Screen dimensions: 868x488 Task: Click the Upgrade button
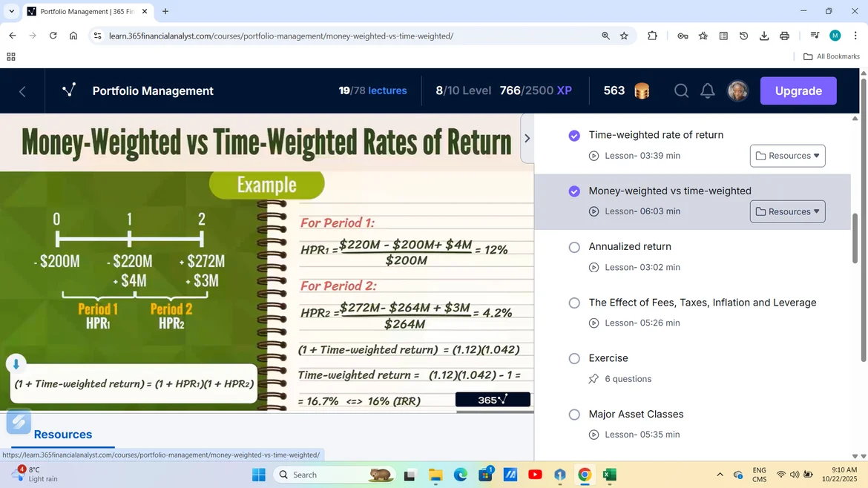[x=798, y=90]
